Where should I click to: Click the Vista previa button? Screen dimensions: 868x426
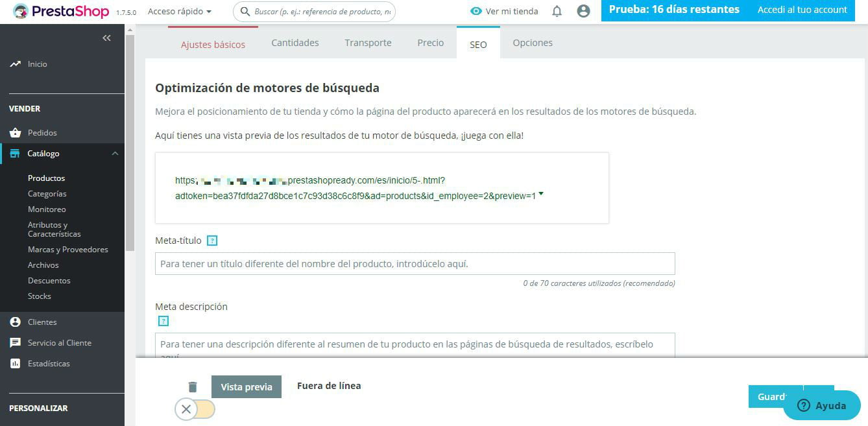point(247,386)
